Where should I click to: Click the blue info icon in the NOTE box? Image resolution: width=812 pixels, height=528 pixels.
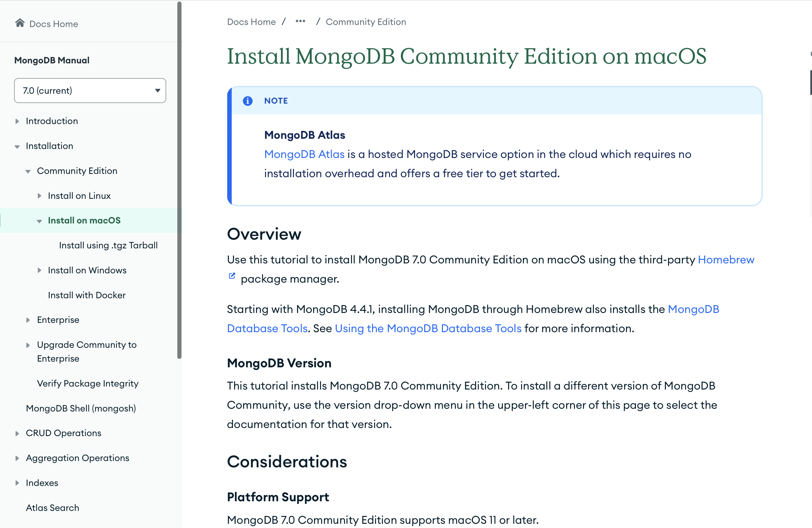click(248, 101)
